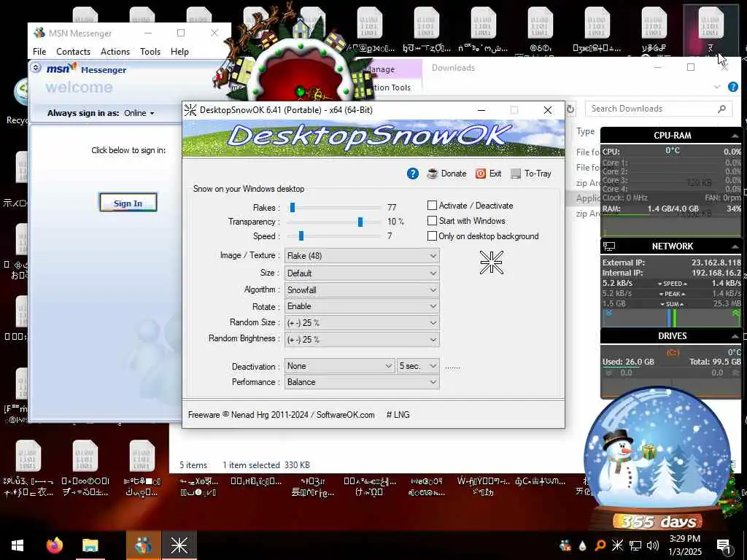
Task: Open the Windows Start button
Action: click(18, 545)
